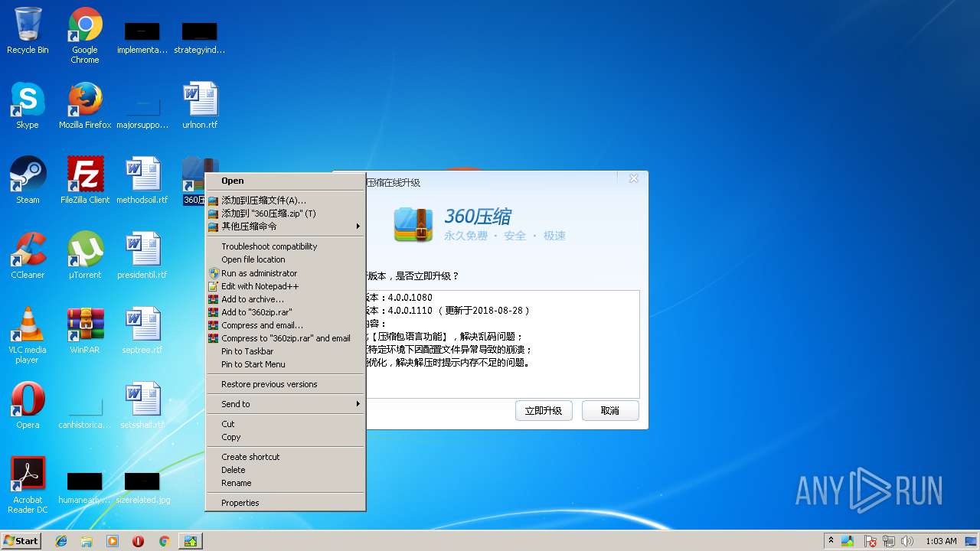Select the methodsoil.rtf file icon

tap(142, 181)
